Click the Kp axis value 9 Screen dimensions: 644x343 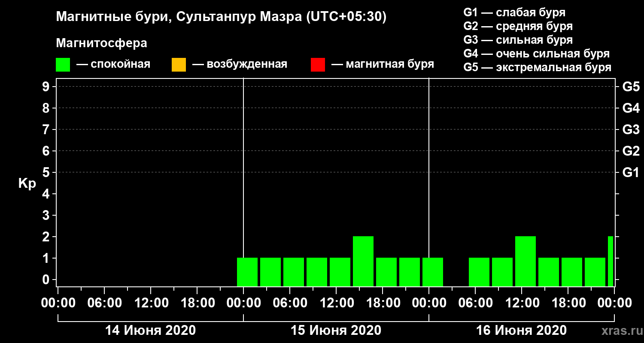pyautogui.click(x=46, y=87)
